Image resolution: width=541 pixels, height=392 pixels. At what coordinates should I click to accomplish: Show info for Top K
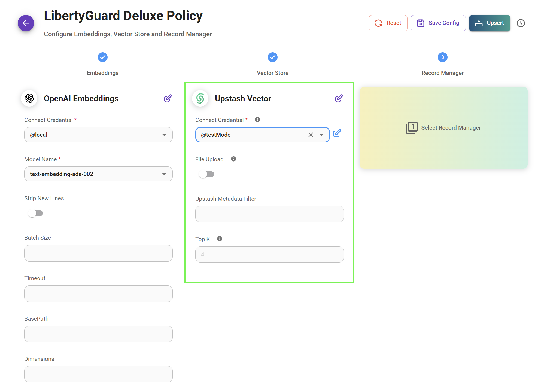pos(220,239)
